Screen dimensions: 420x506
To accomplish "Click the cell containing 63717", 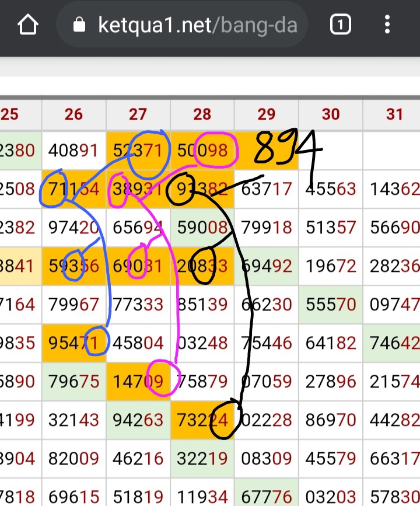I will (x=266, y=189).
